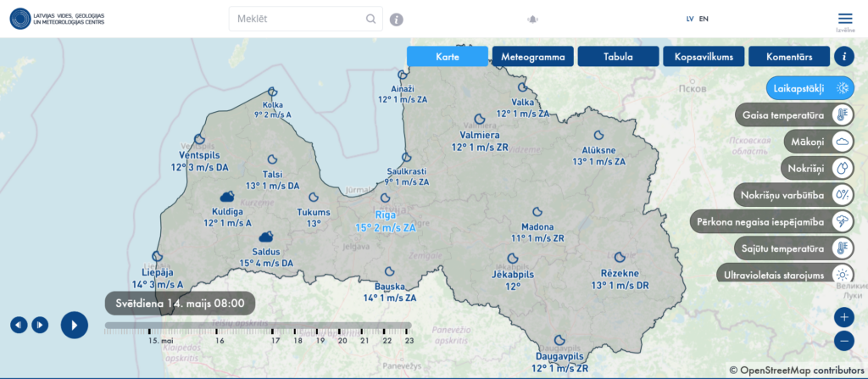This screenshot has height=379, width=868.
Task: Click the Meklēt search field
Action: (x=297, y=19)
